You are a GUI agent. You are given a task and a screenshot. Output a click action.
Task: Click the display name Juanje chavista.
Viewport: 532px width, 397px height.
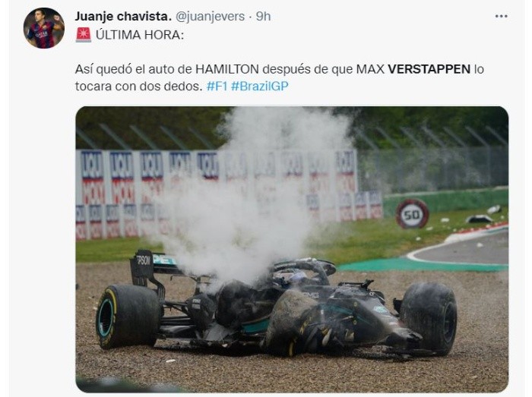pos(123,16)
